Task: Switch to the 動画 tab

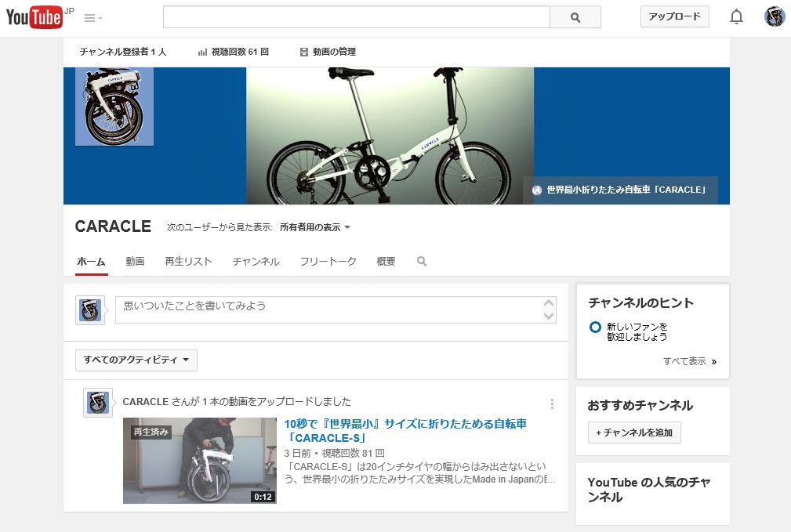Action: click(x=135, y=261)
